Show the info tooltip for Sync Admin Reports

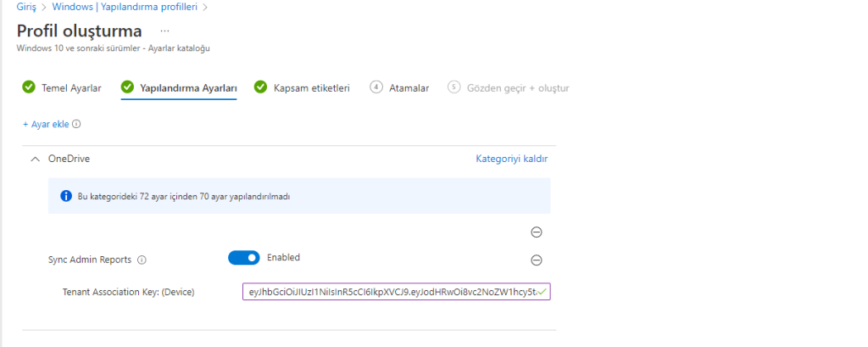142,260
